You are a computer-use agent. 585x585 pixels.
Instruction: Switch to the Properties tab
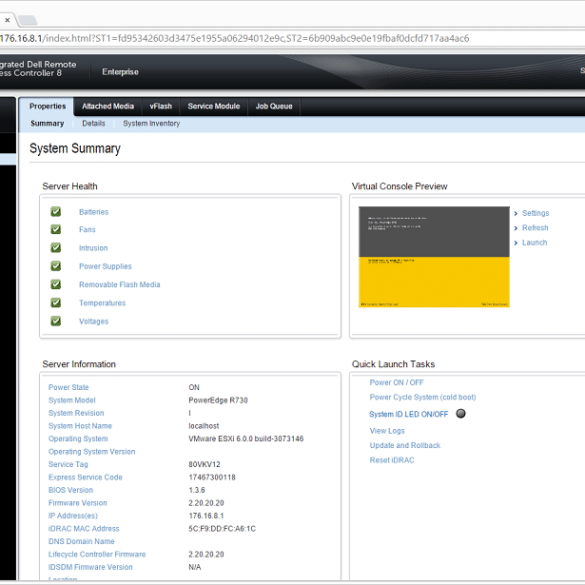click(47, 106)
